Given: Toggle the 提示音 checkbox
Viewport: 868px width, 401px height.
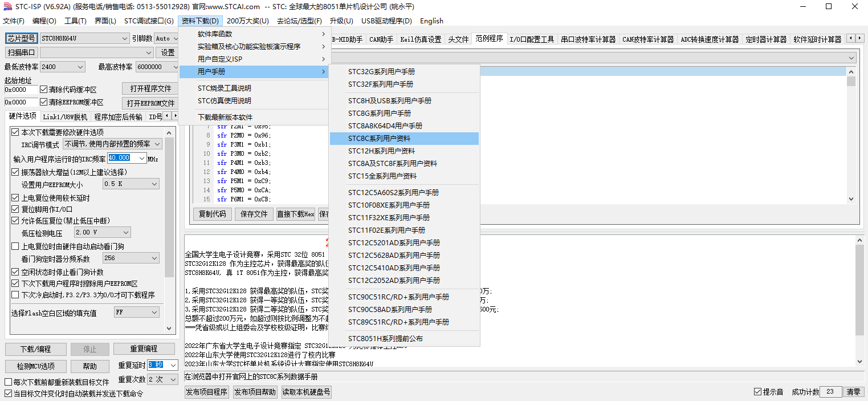Looking at the screenshot, I should pyautogui.click(x=757, y=392).
